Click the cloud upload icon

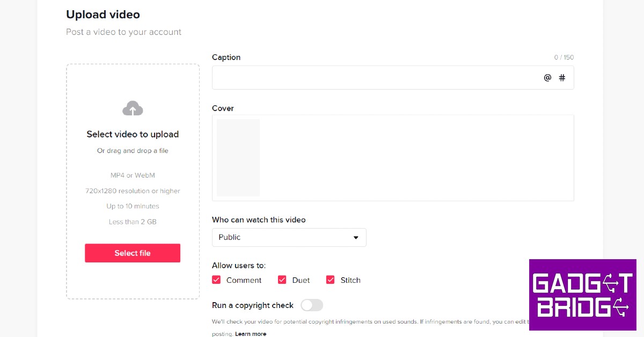(133, 108)
